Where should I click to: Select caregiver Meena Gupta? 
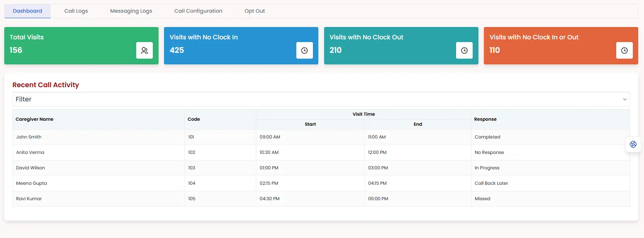pyautogui.click(x=31, y=183)
